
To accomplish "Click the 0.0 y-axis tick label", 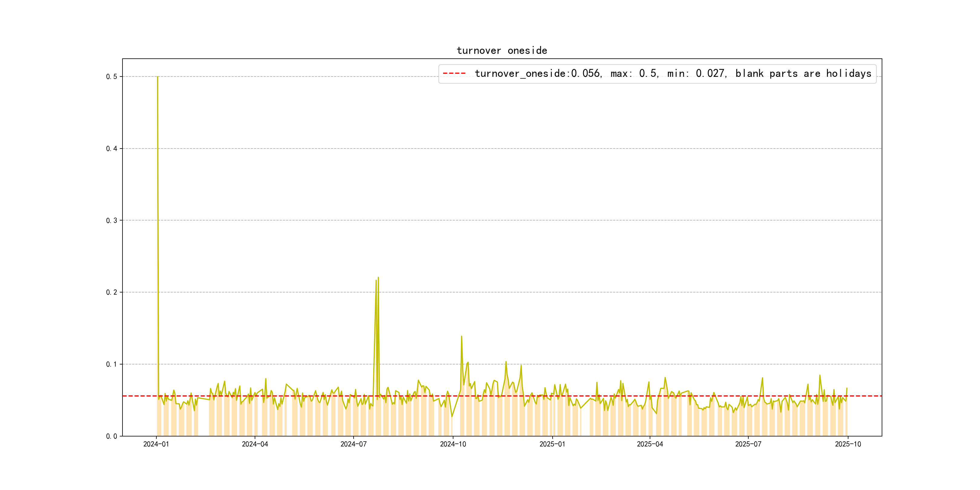I will point(112,436).
